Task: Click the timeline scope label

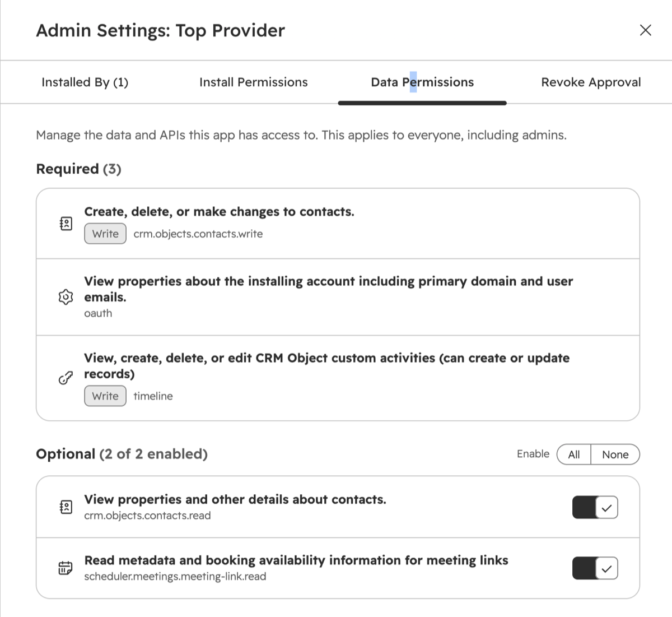Action: click(x=153, y=396)
